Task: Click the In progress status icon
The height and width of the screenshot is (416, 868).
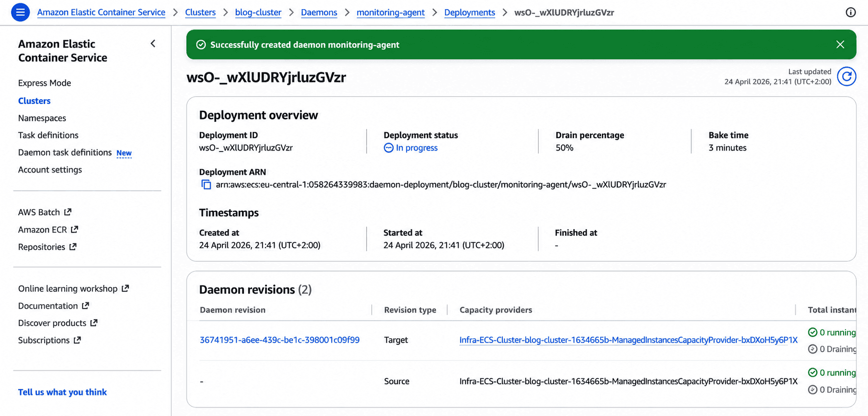Action: [x=388, y=148]
